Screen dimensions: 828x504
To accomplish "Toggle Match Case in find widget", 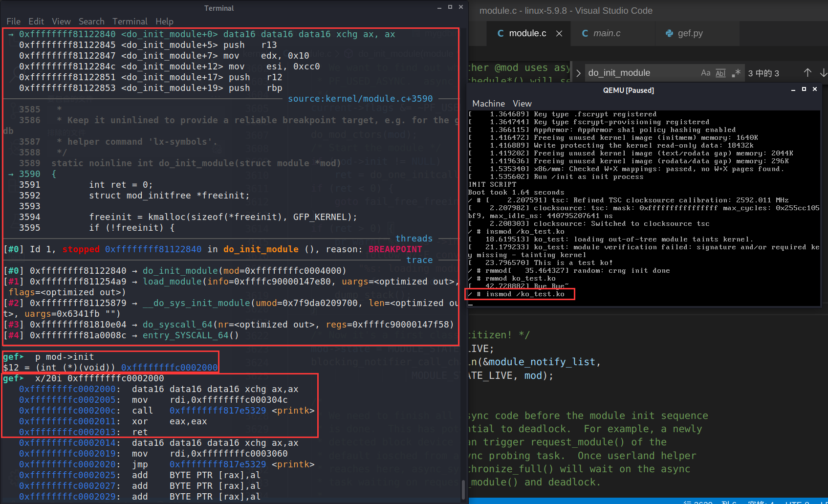I will (705, 73).
